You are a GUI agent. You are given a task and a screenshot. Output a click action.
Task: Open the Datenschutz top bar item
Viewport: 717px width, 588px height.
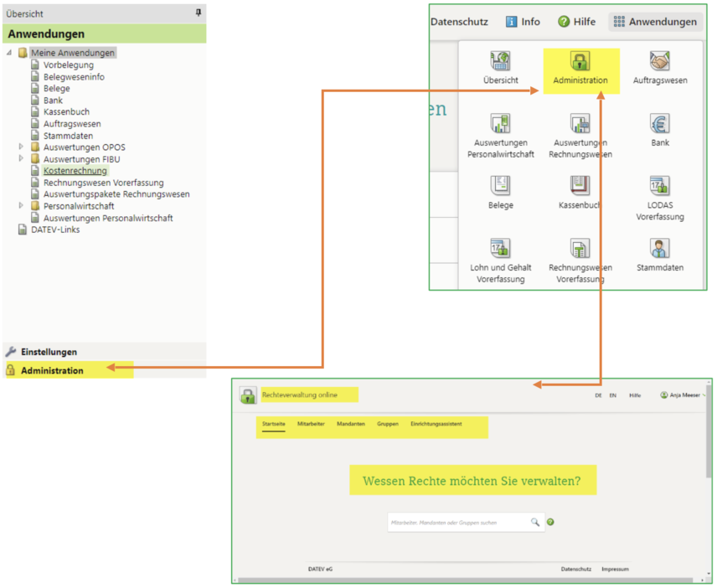tap(459, 22)
